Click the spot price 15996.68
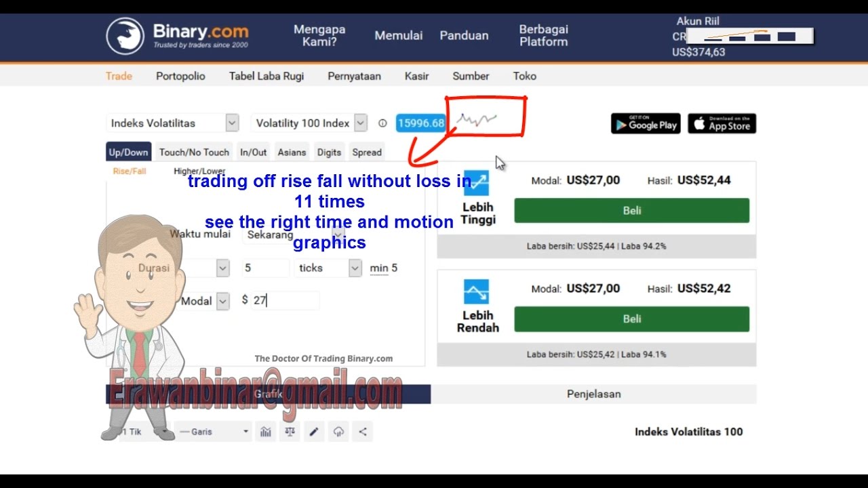This screenshot has height=488, width=868. (420, 123)
